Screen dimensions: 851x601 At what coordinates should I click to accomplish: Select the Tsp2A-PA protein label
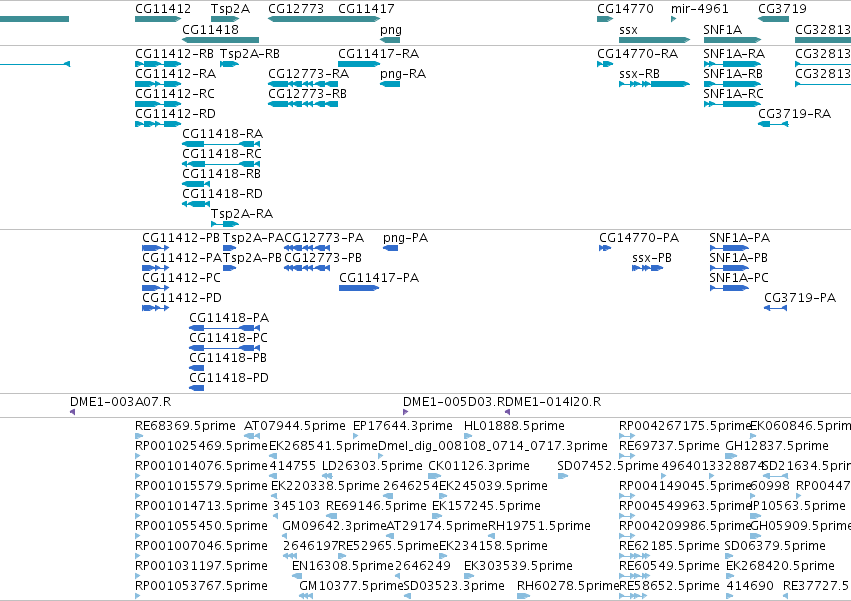coord(253,238)
